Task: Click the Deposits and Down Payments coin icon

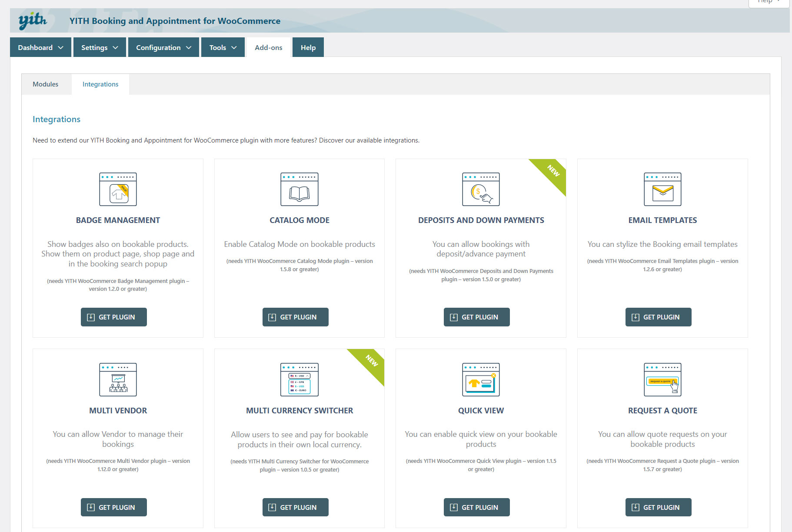Action: coord(481,189)
